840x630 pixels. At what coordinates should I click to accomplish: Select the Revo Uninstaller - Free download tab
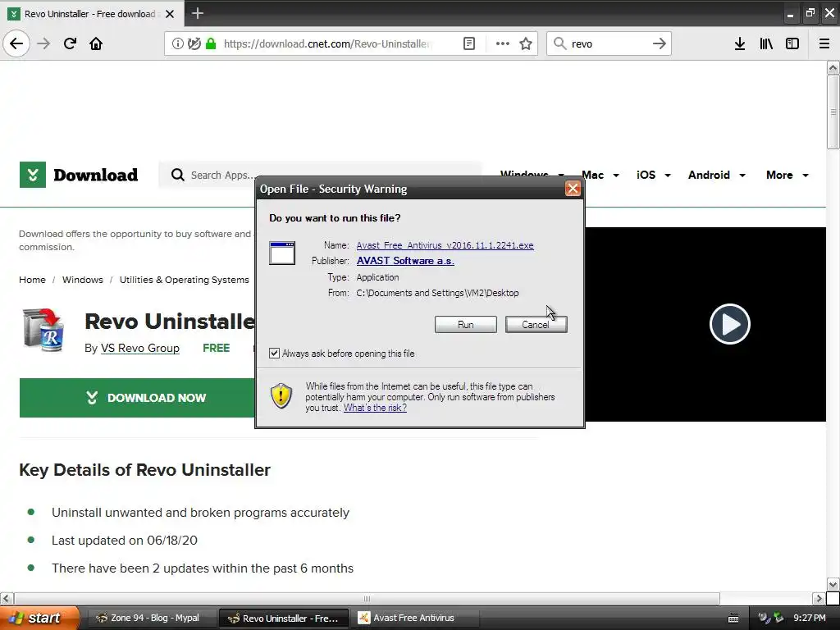pyautogui.click(x=91, y=14)
